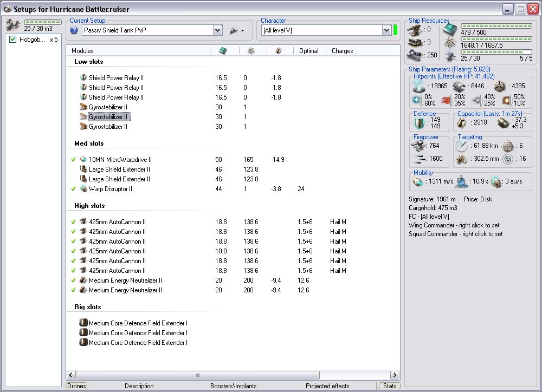542x392 pixels.
Task: Click the CPU resource icon
Action: (450, 30)
